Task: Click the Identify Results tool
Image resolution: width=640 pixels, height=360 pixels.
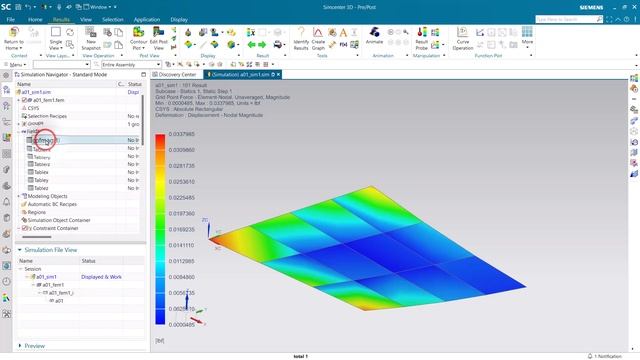Action: 301,39
